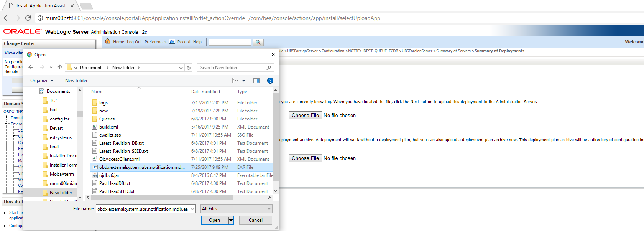Click the MobaXterm folder icon in tree

click(45, 174)
